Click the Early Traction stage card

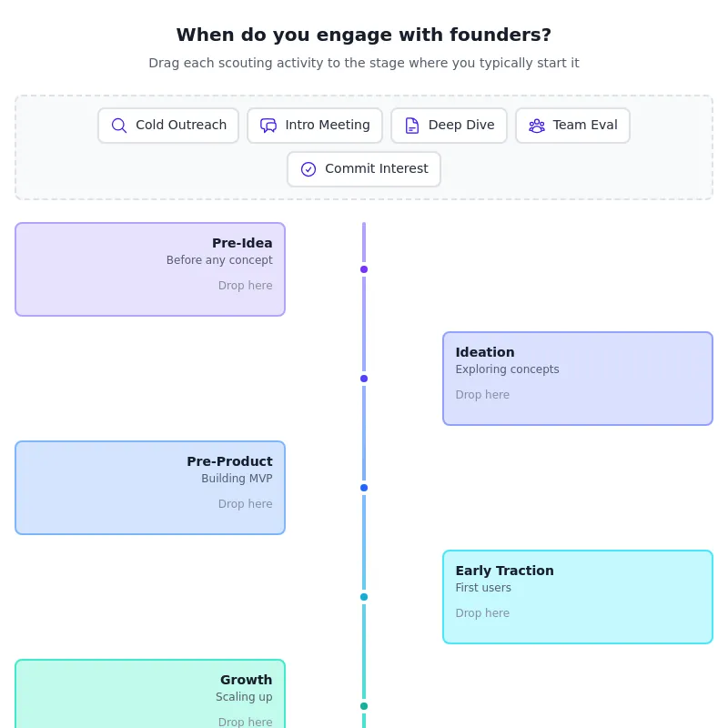tap(578, 597)
